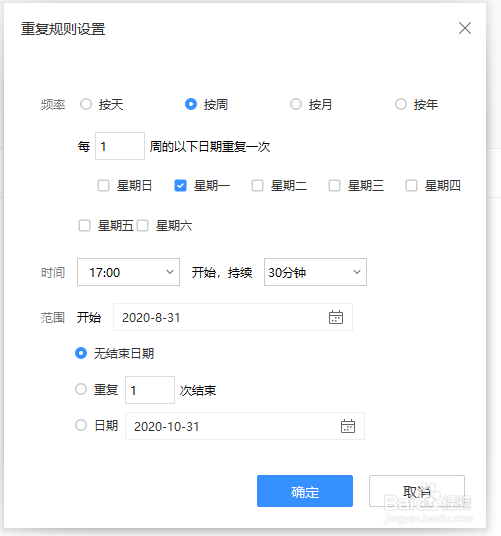Select the 按年 frequency option
Screen dimensions: 501x536
point(401,104)
